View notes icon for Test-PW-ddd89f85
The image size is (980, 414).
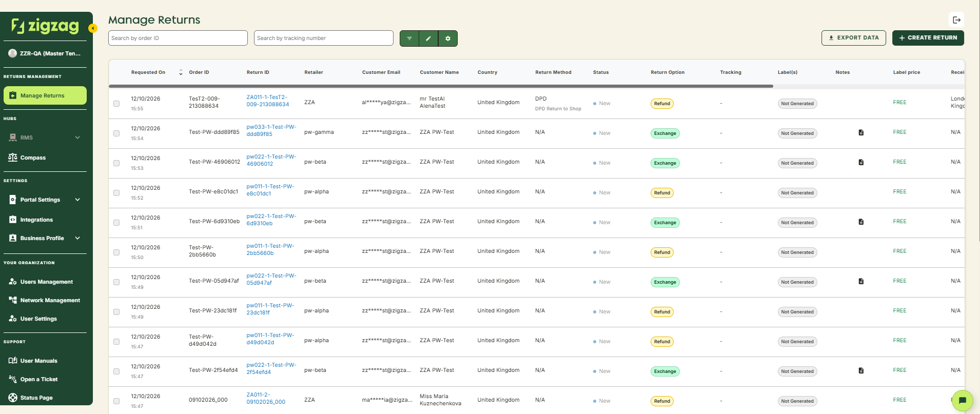861,132
